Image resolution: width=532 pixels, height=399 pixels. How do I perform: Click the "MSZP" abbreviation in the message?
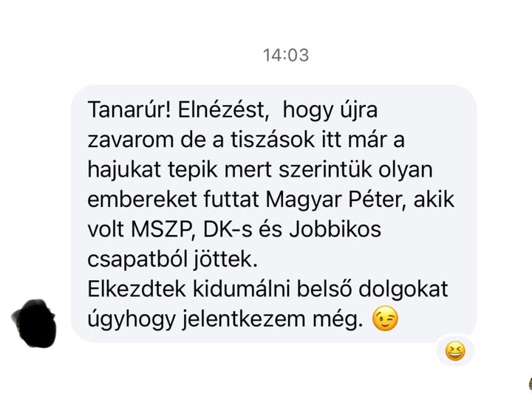pos(162,230)
